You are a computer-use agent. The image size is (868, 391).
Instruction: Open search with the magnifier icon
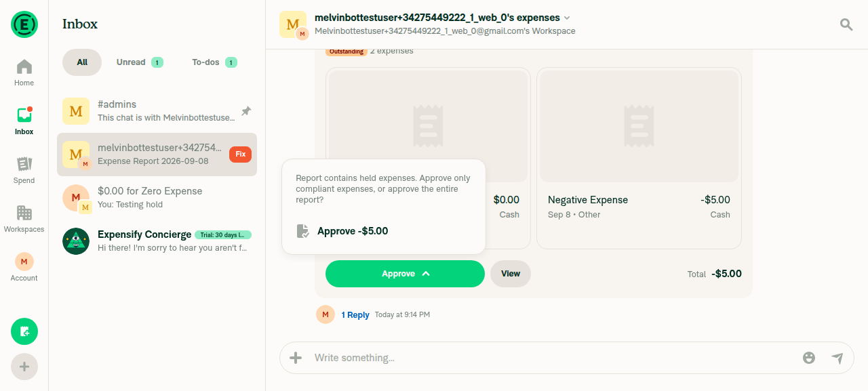coord(846,24)
